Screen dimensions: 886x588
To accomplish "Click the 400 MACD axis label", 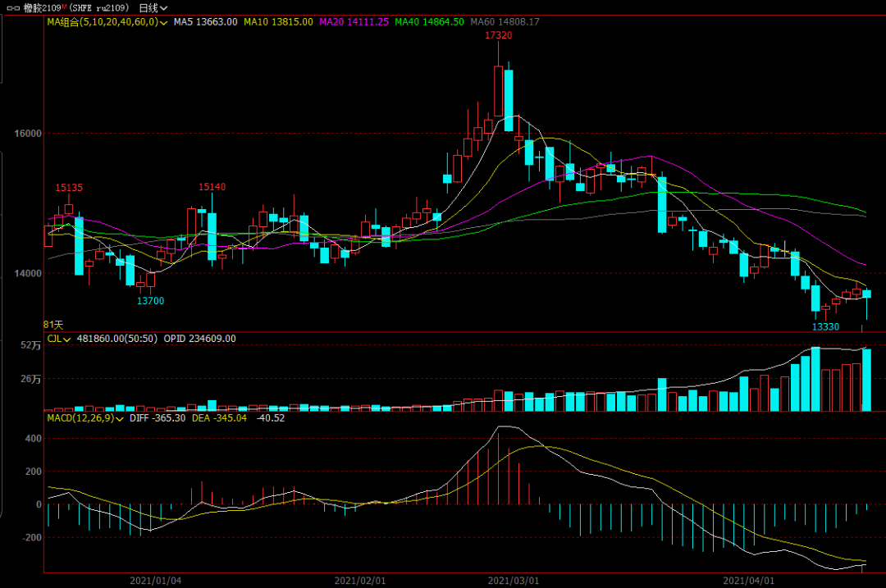I will [34, 438].
